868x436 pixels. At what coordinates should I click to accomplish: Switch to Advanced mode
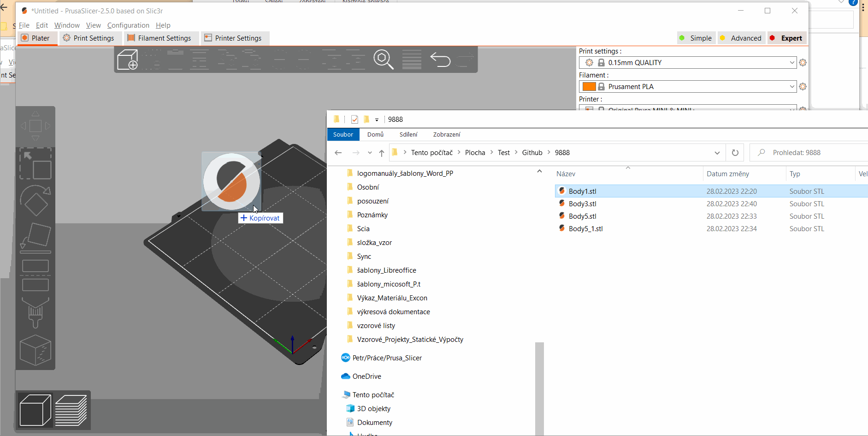coord(741,38)
